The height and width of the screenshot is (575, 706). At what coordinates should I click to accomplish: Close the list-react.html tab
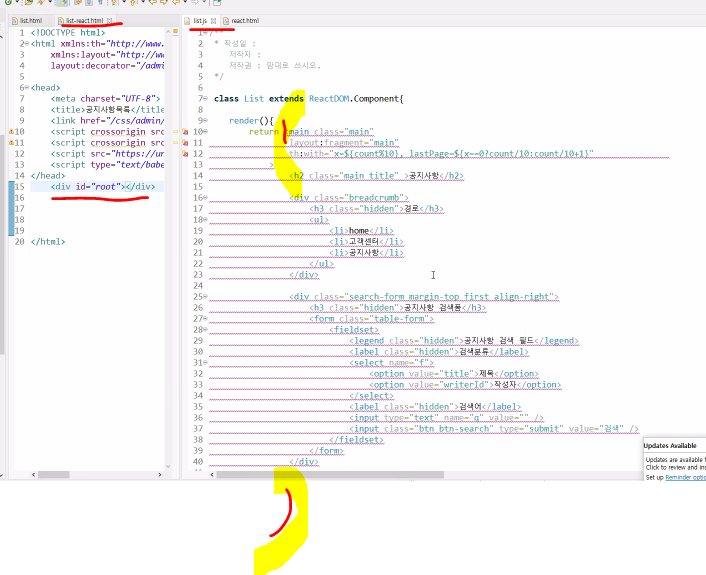[x=109, y=21]
